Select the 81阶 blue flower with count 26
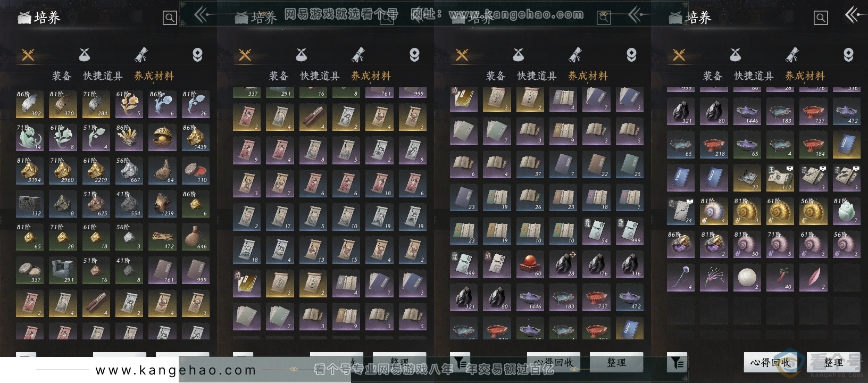The image size is (868, 383). (195, 104)
